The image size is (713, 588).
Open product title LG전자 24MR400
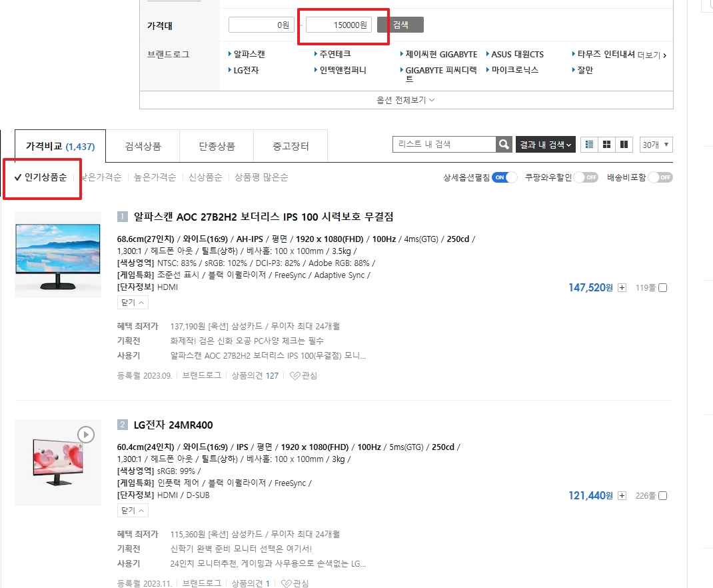[173, 425]
